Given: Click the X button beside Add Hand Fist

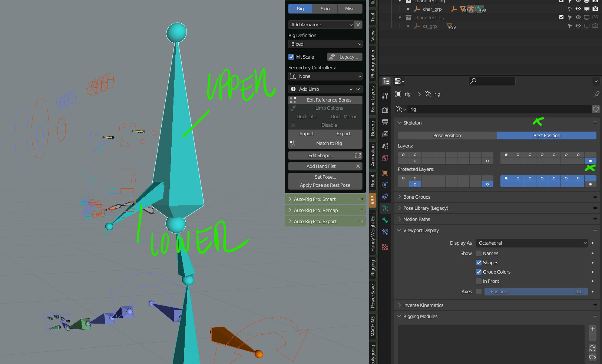Looking at the screenshot, I should pyautogui.click(x=358, y=166).
